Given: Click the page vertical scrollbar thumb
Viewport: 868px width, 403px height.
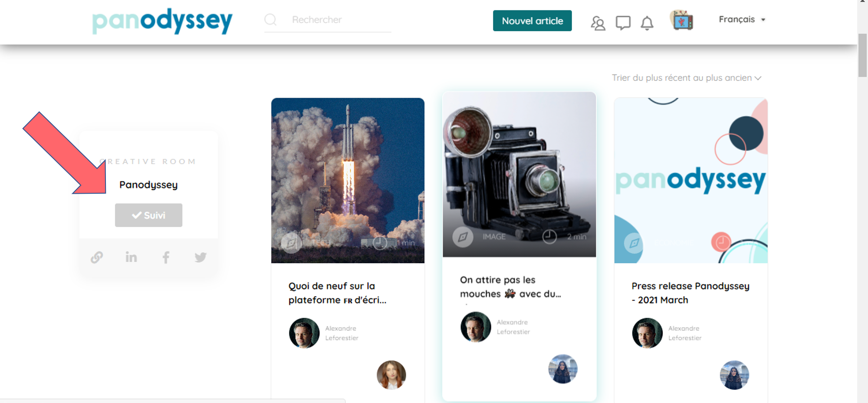Looking at the screenshot, I should (862, 55).
